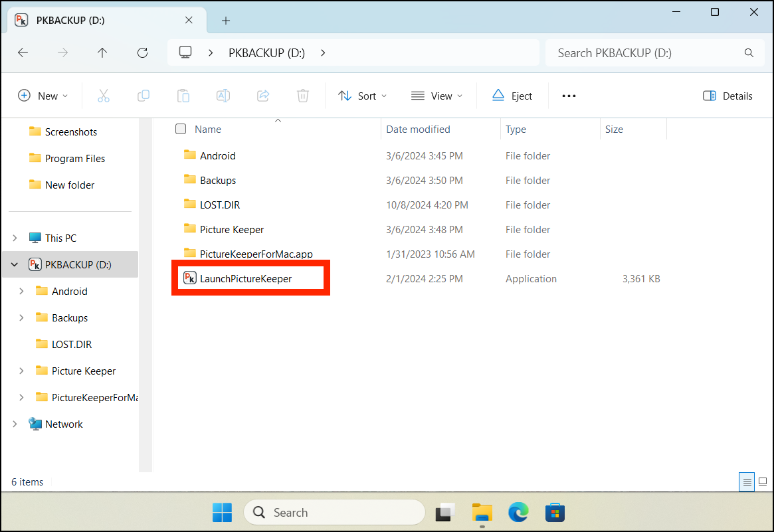Click the 6 items status bar text
The image size is (774, 532).
click(x=27, y=482)
